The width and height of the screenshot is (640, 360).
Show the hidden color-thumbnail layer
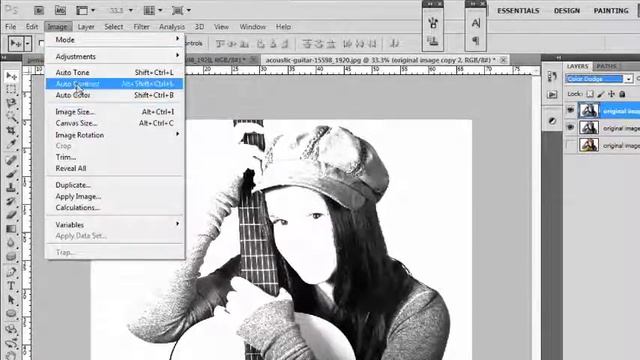(x=570, y=145)
